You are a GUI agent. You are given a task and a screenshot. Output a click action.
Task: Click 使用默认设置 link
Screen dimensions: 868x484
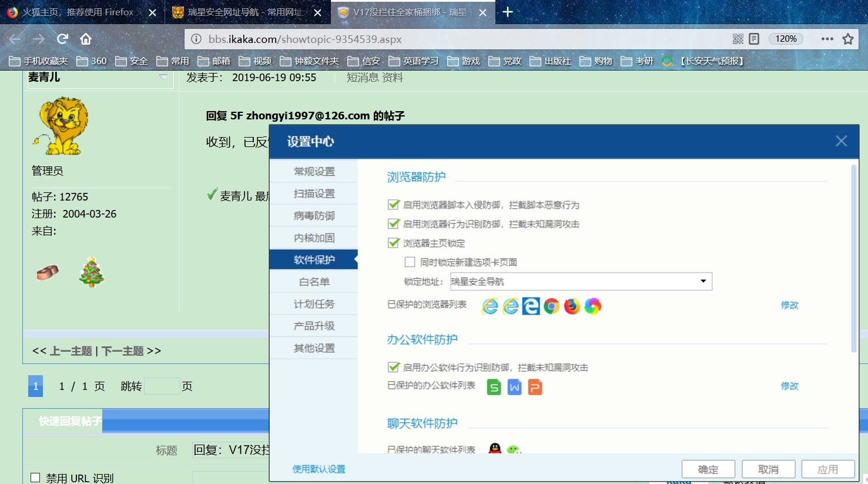click(x=319, y=469)
